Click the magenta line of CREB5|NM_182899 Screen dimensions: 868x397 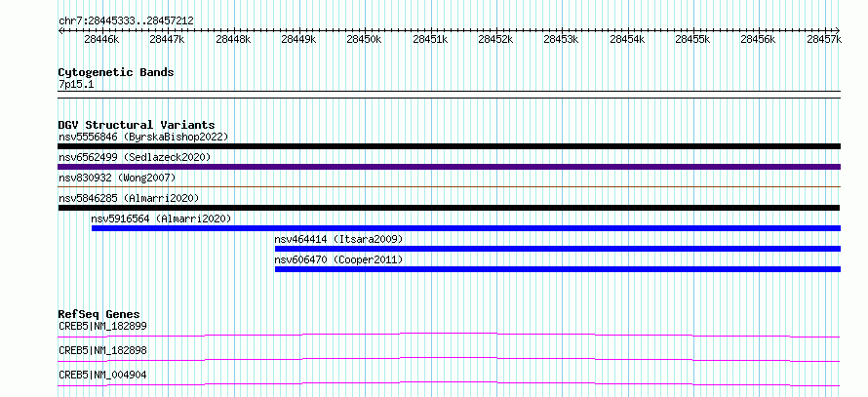449,335
